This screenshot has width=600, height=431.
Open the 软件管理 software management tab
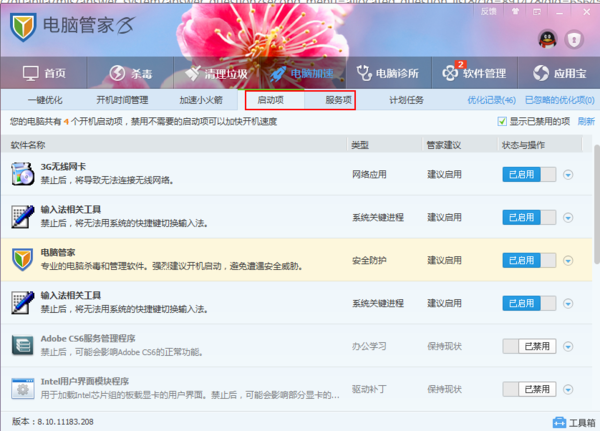474,73
